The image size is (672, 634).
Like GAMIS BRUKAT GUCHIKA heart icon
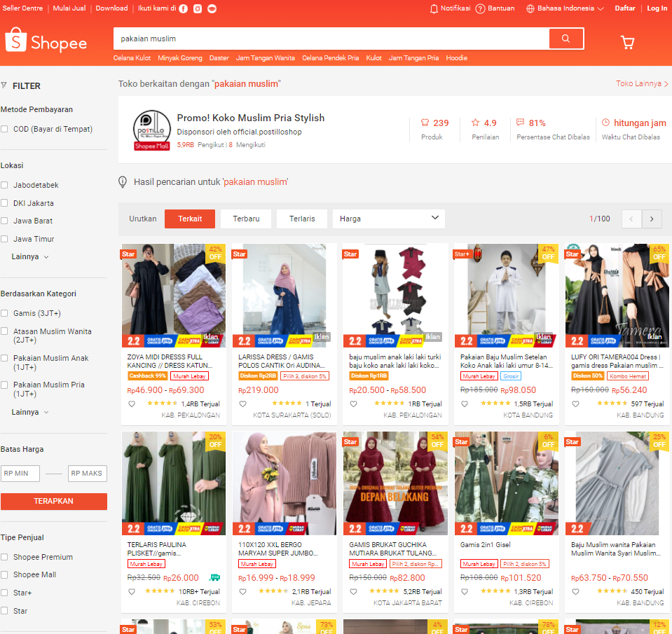point(354,591)
